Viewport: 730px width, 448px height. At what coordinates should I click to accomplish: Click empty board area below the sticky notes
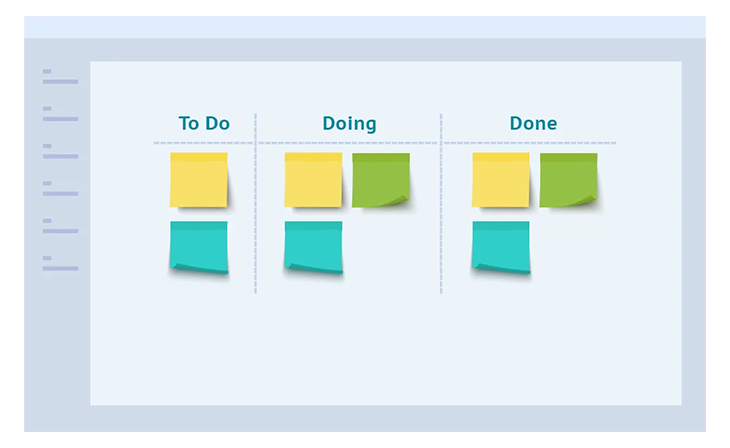tap(385, 349)
